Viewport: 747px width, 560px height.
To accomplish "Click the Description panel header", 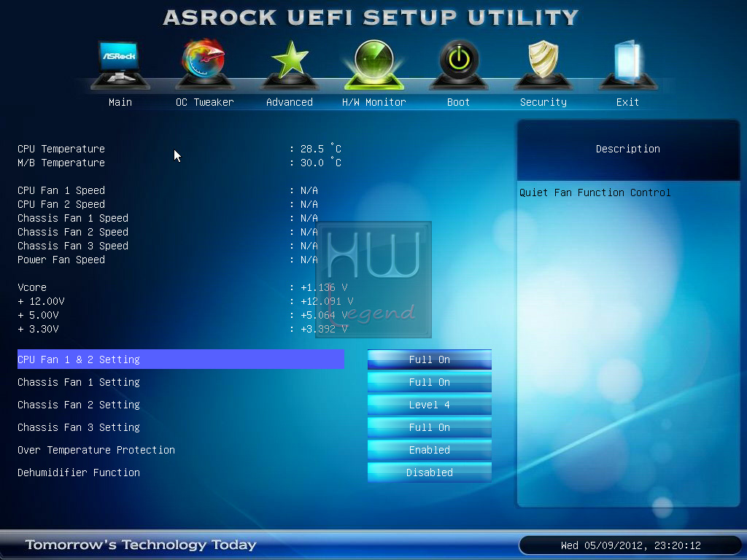I will [628, 149].
